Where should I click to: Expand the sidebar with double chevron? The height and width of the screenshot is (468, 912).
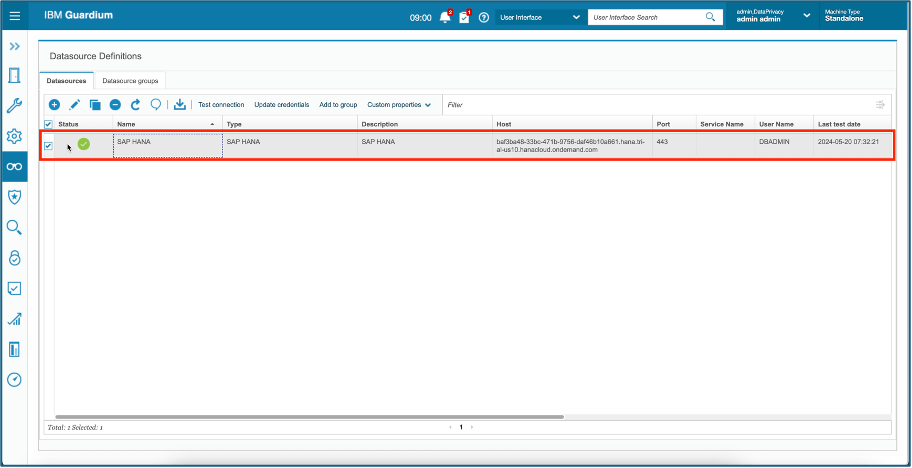[15, 46]
